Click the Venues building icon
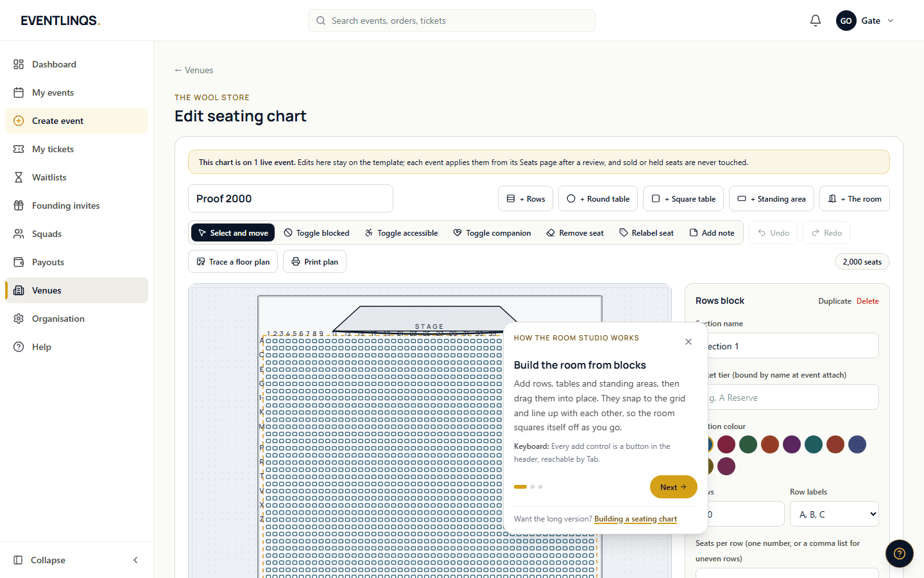 (x=19, y=290)
